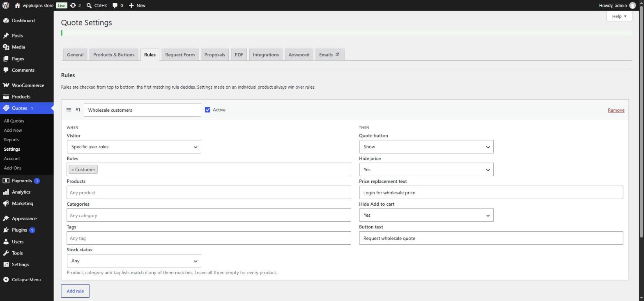The image size is (644, 301).
Task: Click the home icon for wpplugins store
Action: point(17,5)
